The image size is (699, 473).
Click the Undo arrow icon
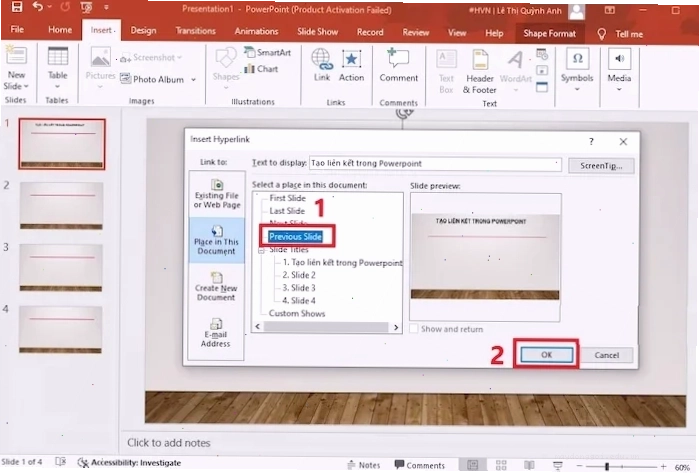click(x=38, y=7)
